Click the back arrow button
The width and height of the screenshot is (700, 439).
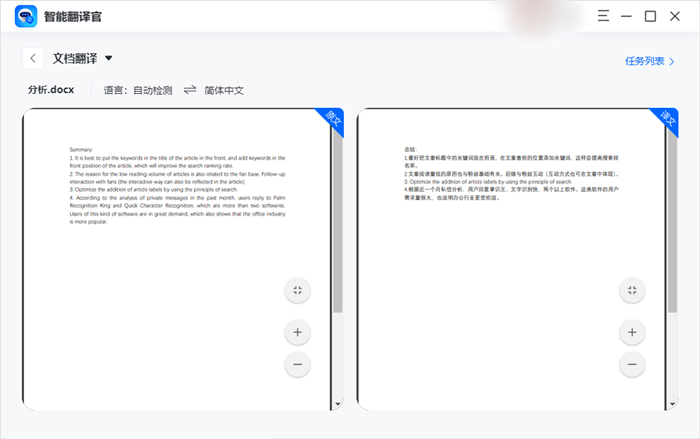coord(34,59)
